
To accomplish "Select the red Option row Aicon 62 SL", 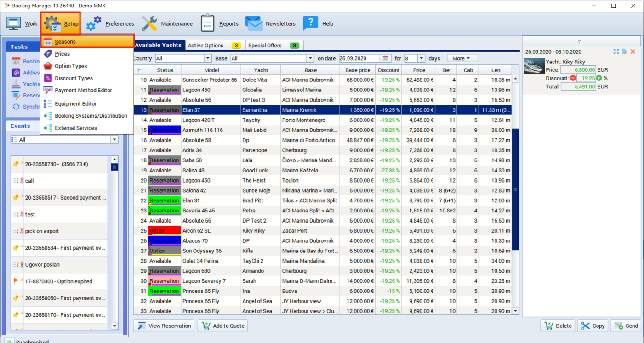I will click(x=323, y=231).
